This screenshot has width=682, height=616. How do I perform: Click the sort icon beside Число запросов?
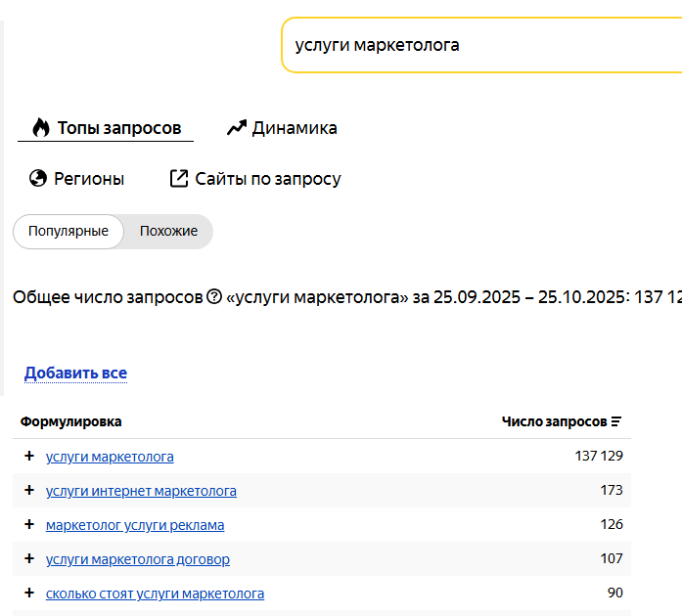point(616,422)
